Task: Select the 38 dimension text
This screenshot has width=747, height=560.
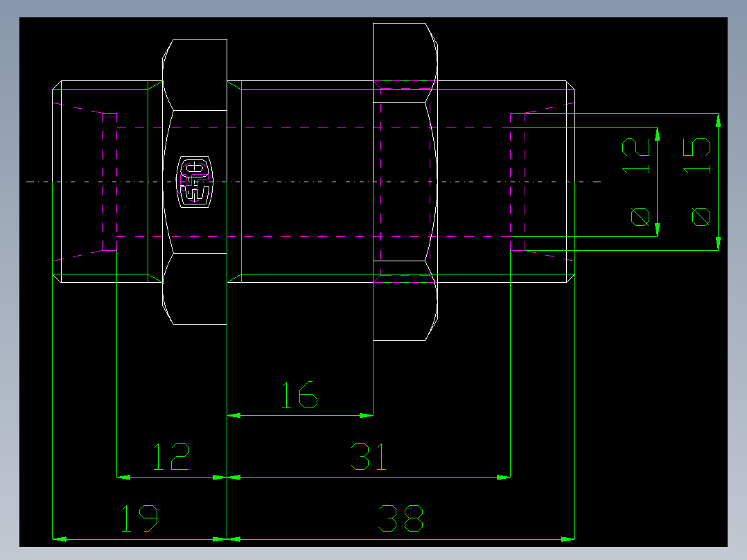Action: pyautogui.click(x=401, y=518)
